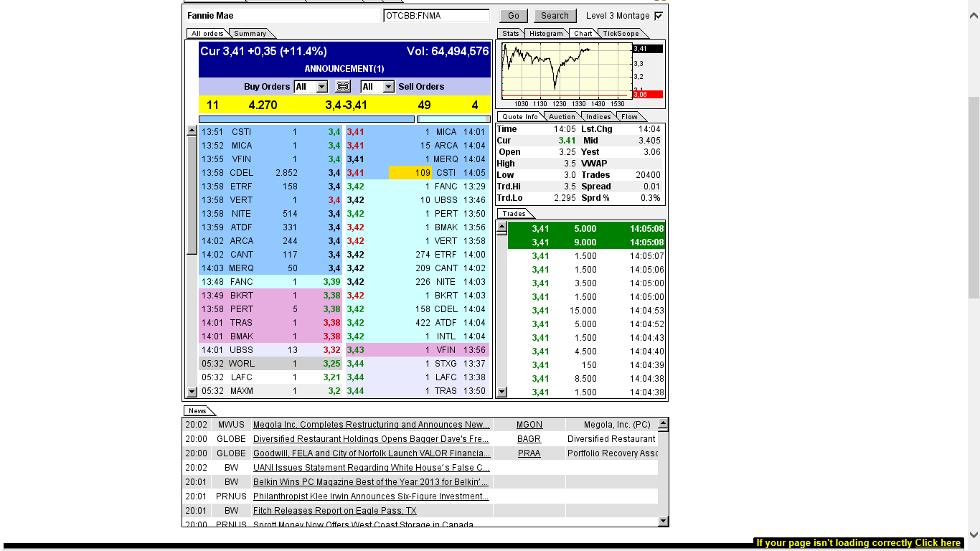Select the MAXM buy order row

click(271, 391)
